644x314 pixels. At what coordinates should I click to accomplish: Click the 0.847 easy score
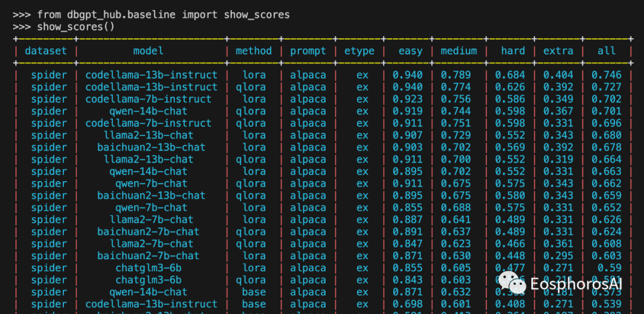[x=407, y=244]
